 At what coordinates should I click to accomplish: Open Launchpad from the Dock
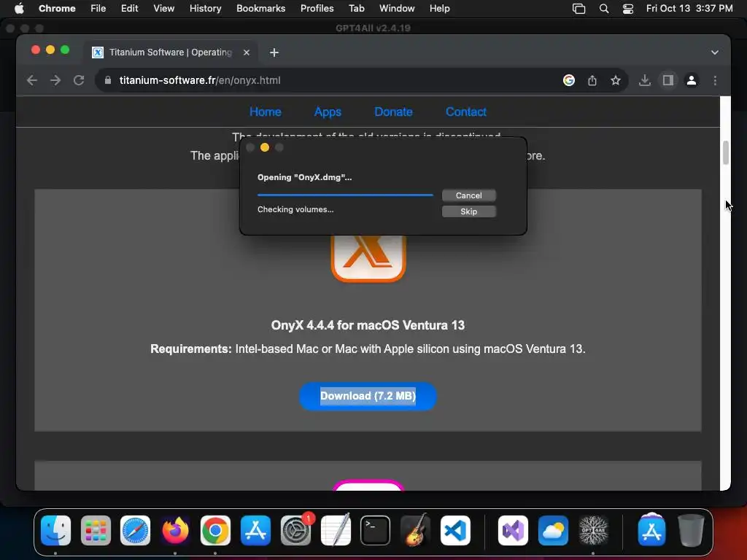[x=96, y=531]
